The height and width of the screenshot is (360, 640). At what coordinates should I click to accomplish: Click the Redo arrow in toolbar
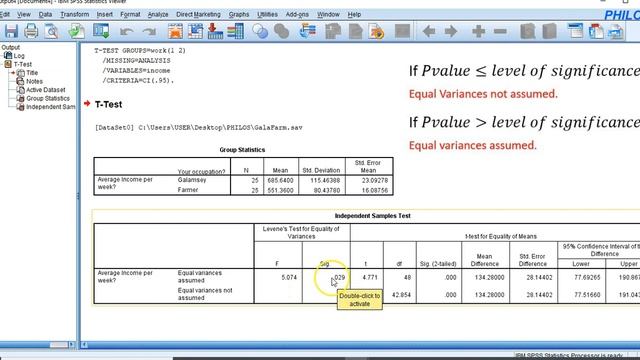pyautogui.click(x=149, y=31)
